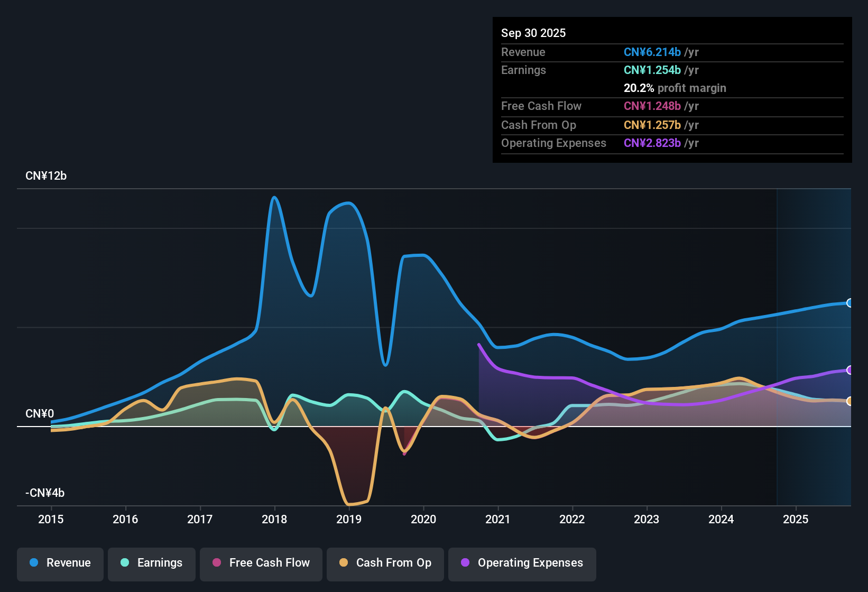Click the 2019 label on the x-axis
This screenshot has width=868, height=592.
tap(349, 520)
